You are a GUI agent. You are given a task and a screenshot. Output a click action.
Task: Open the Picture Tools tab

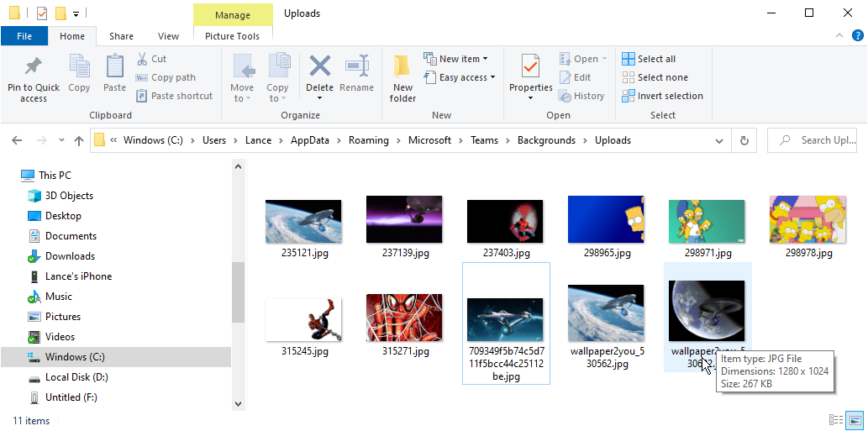coord(233,36)
